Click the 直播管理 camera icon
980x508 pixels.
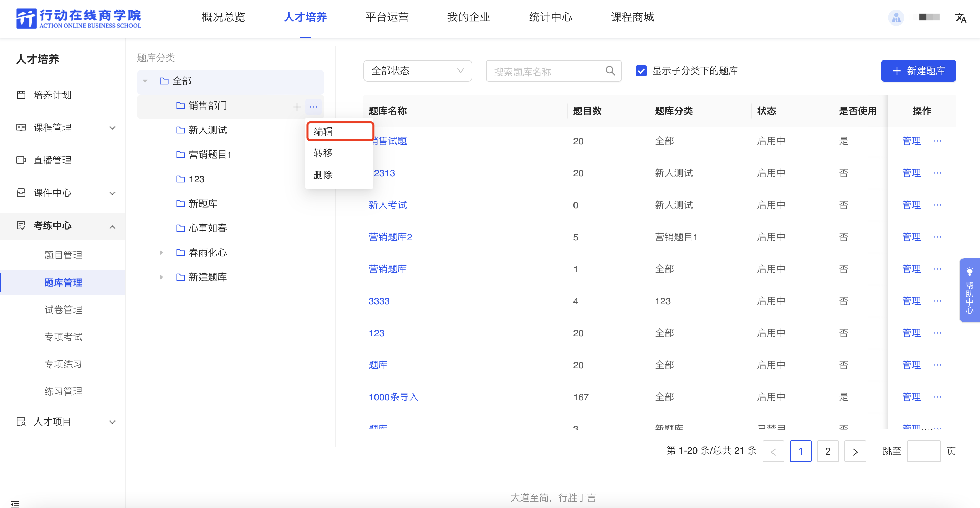pos(21,160)
